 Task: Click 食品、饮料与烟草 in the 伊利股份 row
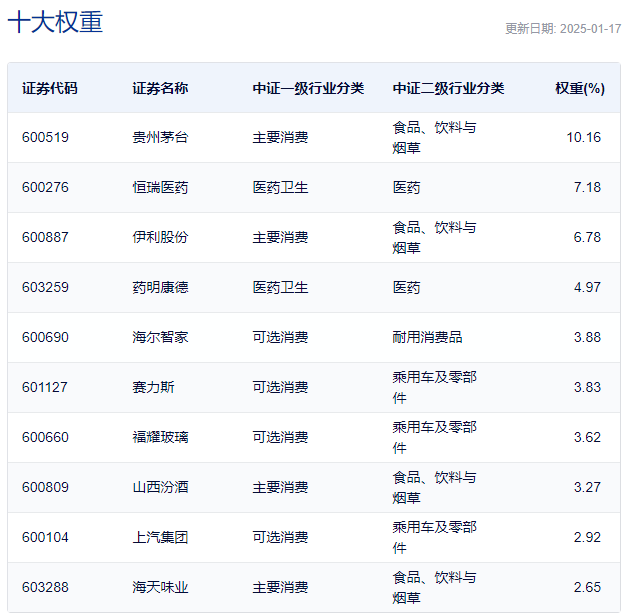pyautogui.click(x=434, y=237)
